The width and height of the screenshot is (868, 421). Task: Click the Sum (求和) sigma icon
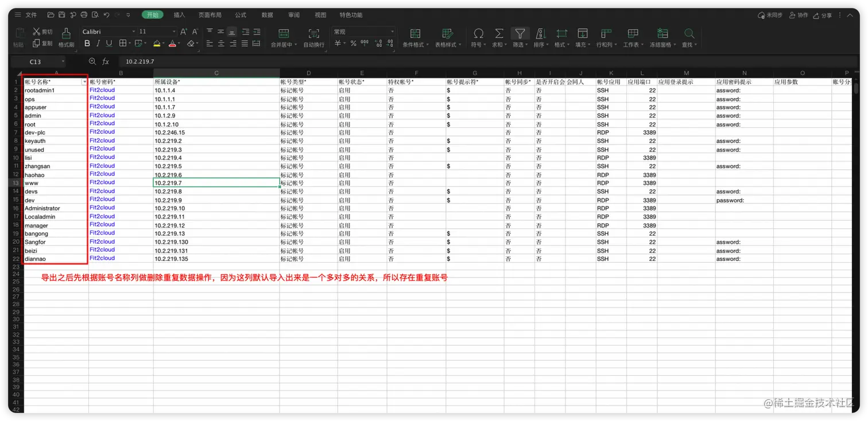tap(499, 33)
